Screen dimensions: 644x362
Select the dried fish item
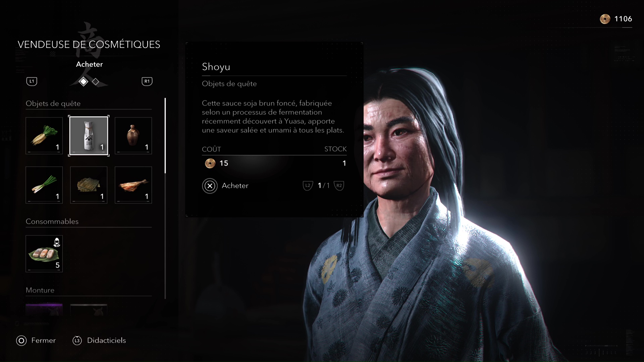click(x=133, y=185)
